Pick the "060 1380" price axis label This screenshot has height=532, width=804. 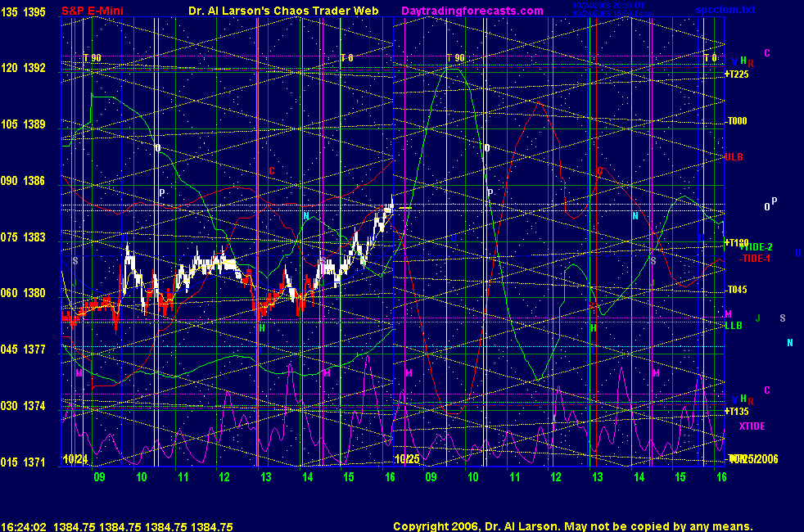point(23,293)
